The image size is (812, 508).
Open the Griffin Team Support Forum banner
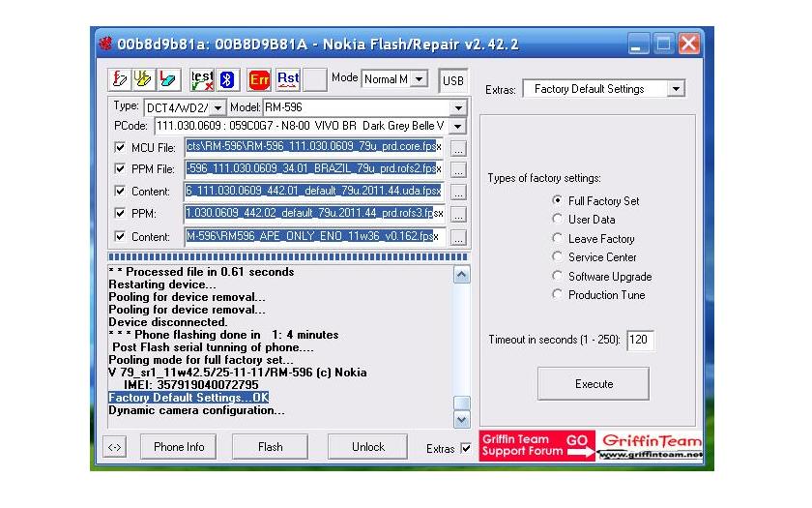tap(537, 445)
